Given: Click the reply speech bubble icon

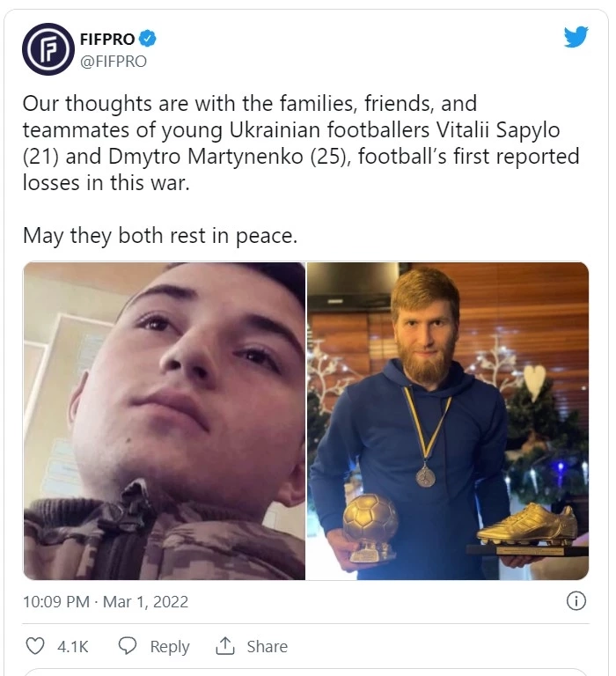Looking at the screenshot, I should pyautogui.click(x=128, y=646).
